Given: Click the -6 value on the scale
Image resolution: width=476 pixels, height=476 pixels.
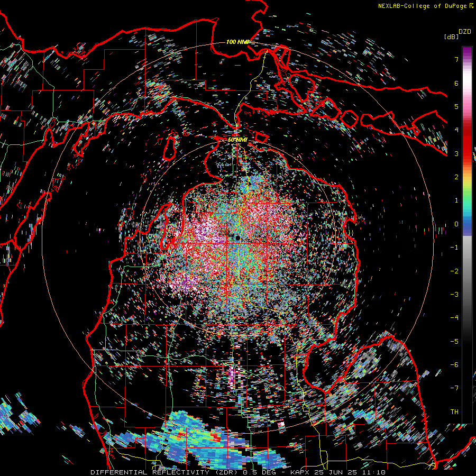Looking at the screenshot, I should click(x=454, y=365).
